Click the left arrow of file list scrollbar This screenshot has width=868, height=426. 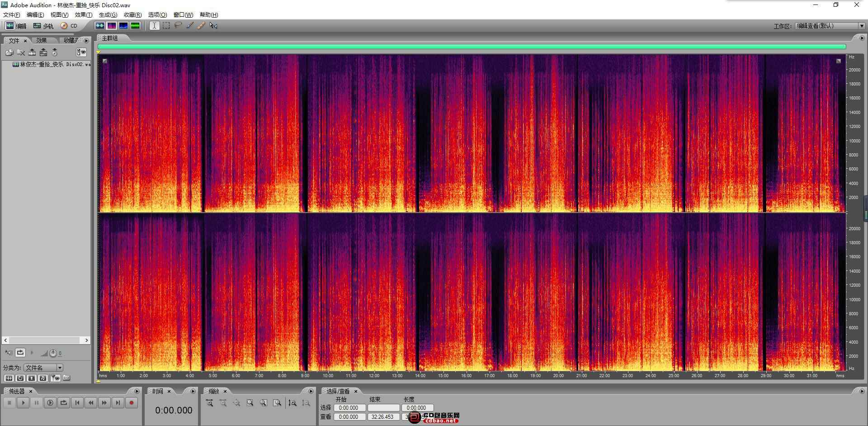click(x=5, y=340)
